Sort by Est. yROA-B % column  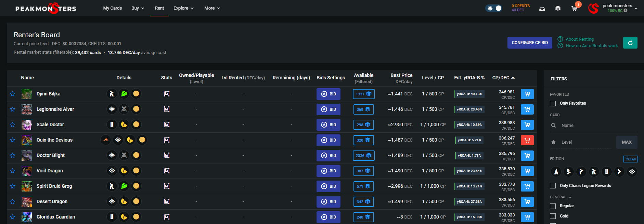tap(469, 78)
